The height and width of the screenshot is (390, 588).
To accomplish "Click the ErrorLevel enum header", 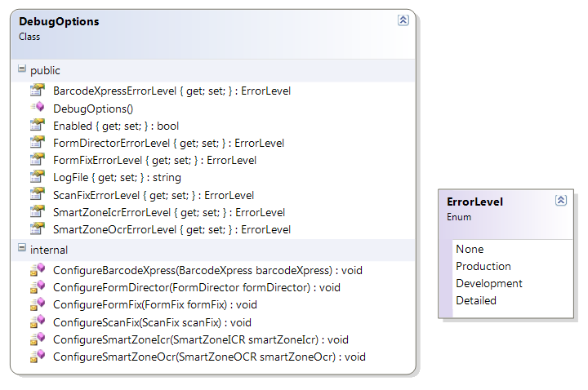I will pyautogui.click(x=474, y=202).
